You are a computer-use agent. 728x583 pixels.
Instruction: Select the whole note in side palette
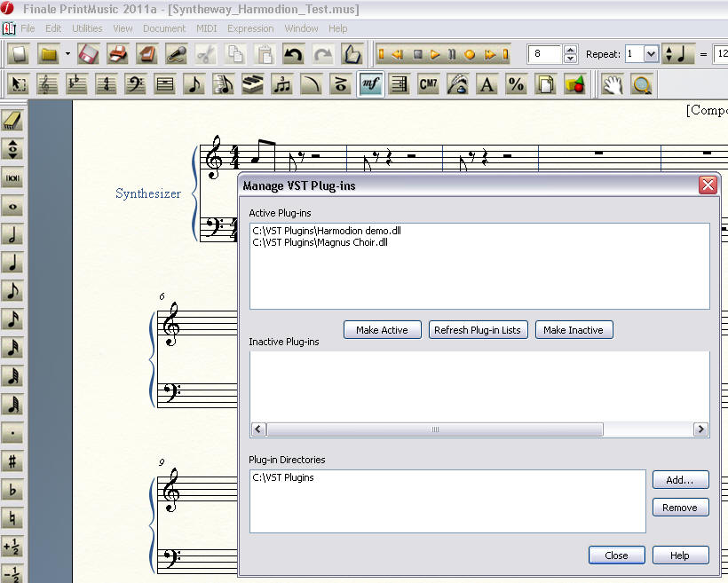pyautogui.click(x=12, y=206)
